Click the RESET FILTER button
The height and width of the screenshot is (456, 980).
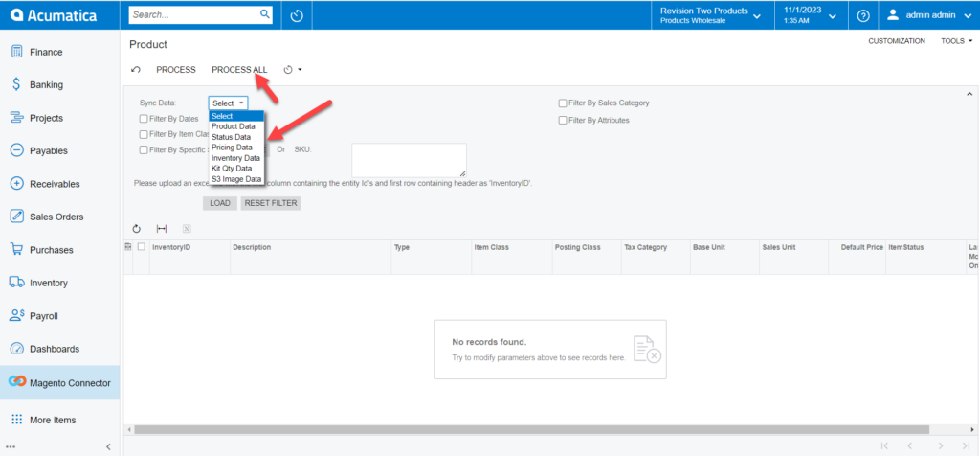271,203
